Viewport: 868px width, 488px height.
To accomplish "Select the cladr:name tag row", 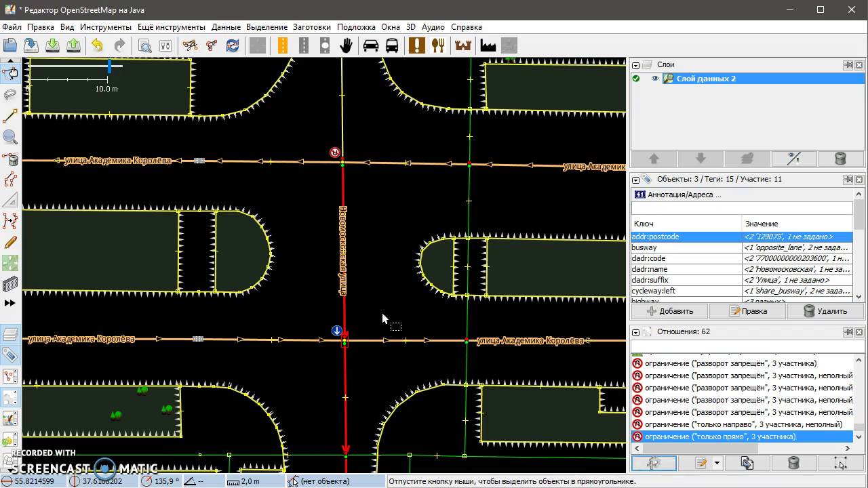I will coord(742,269).
